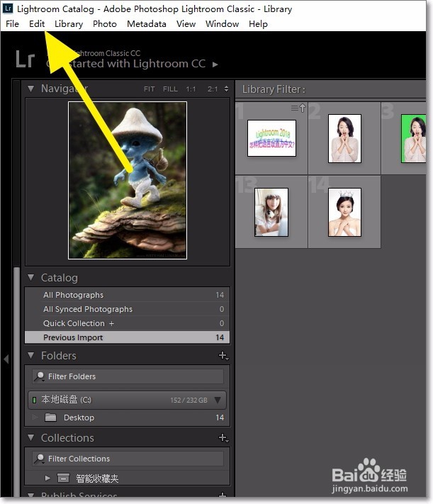433x504 pixels.
Task: Click the sort badge on thumbnail 1
Action: click(x=298, y=108)
